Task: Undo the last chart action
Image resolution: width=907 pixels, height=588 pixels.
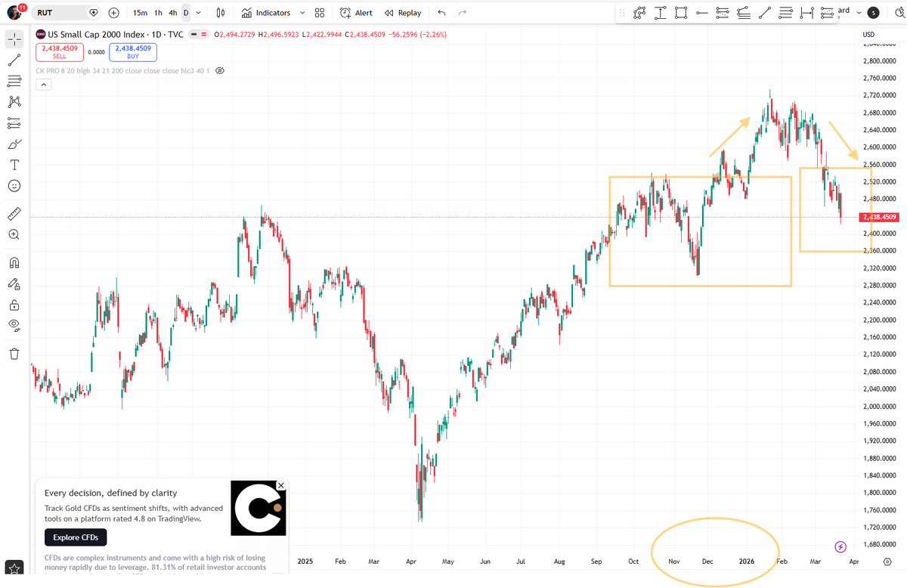Action: [441, 13]
